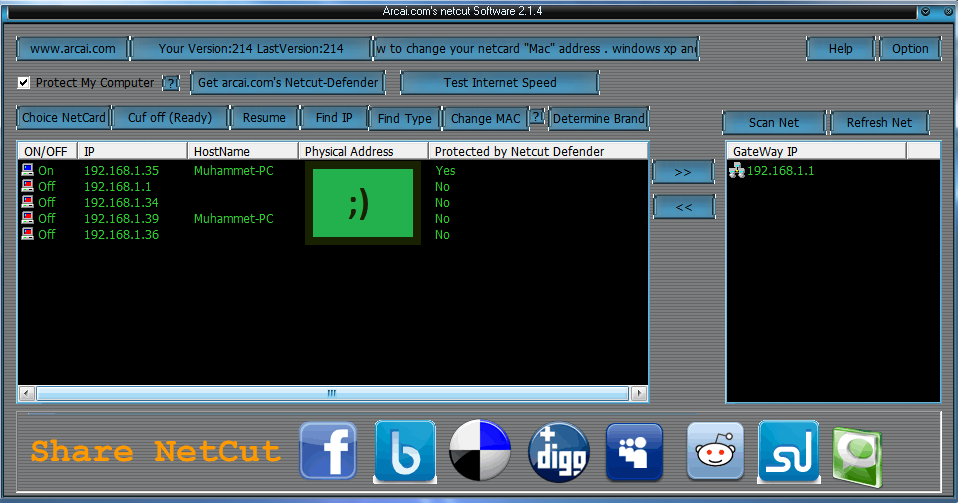Click computer icon for 192.168.1.39 row
This screenshot has height=503, width=958.
[x=27, y=218]
